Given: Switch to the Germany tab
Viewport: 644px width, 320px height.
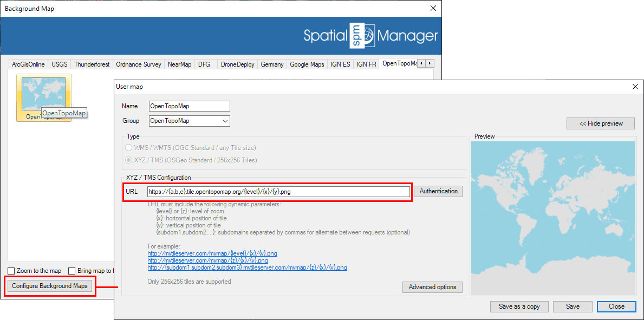Looking at the screenshot, I should pos(272,64).
